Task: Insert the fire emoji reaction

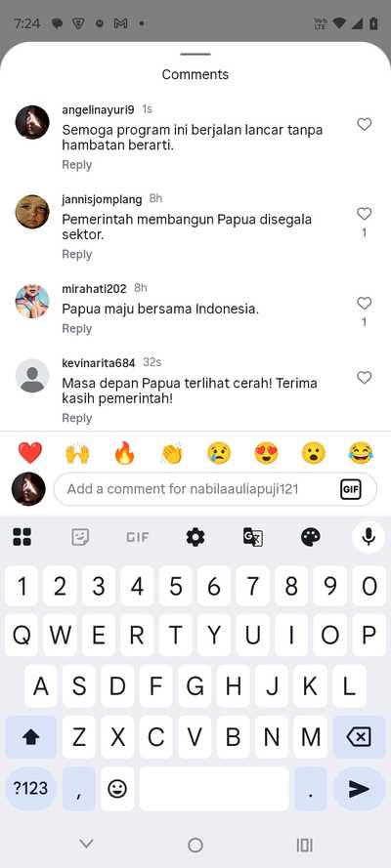Action: 124,453
